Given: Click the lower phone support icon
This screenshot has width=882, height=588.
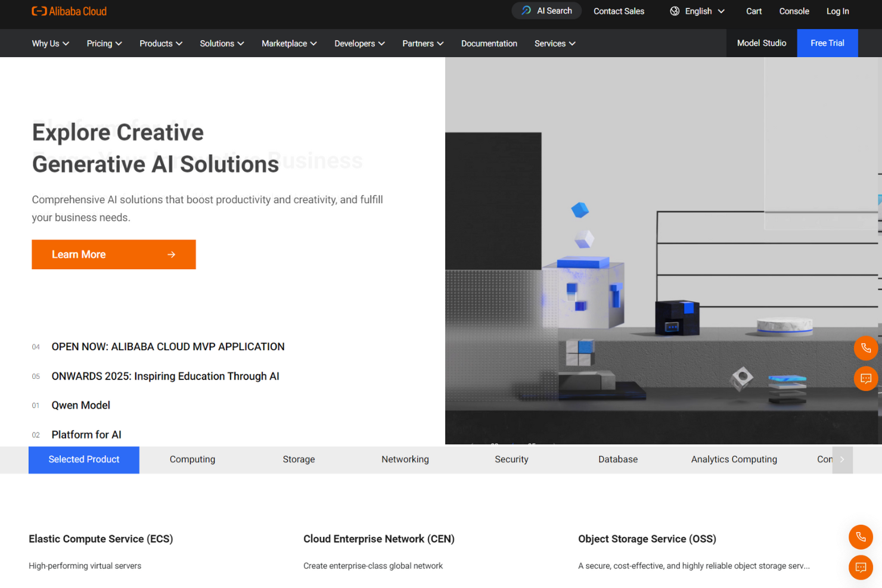Looking at the screenshot, I should click(861, 537).
